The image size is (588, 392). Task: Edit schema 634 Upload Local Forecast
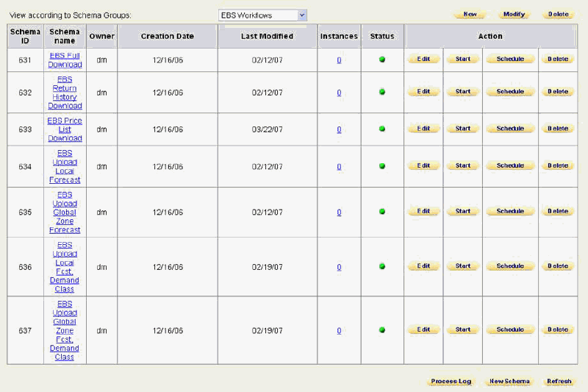(x=424, y=165)
